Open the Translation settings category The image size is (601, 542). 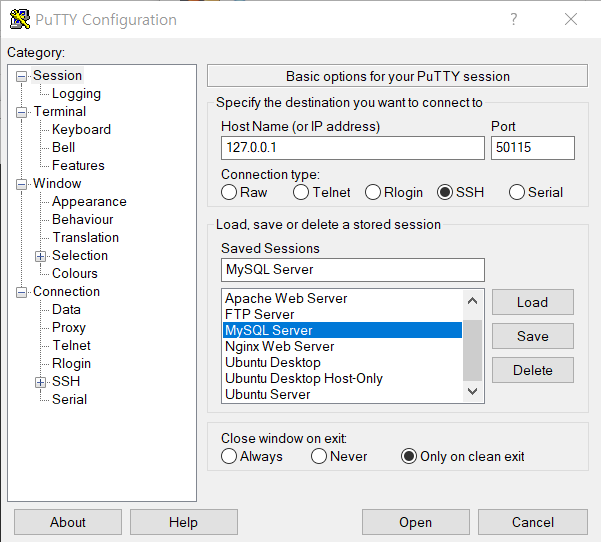pyautogui.click(x=85, y=238)
